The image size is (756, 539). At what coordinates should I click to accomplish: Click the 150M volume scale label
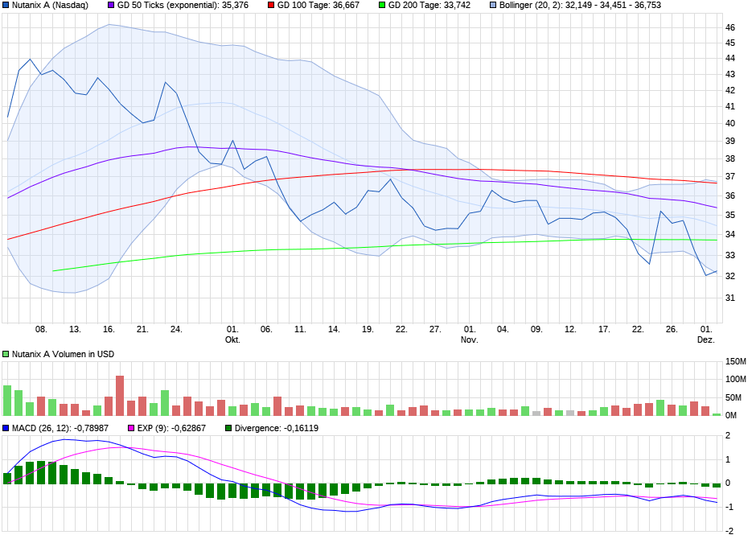point(736,360)
